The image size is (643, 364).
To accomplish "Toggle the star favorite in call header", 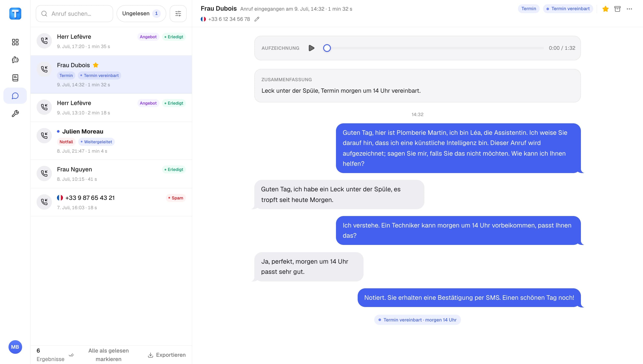I will 605,9.
